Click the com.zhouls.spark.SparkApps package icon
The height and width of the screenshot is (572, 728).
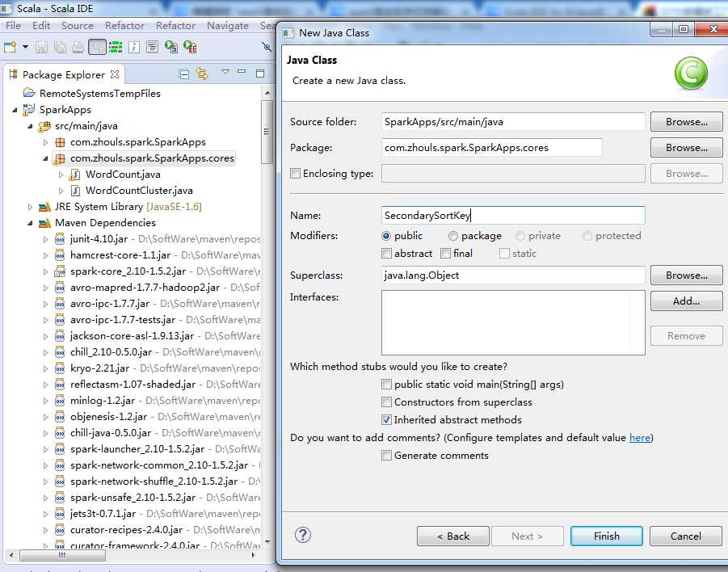(x=60, y=142)
